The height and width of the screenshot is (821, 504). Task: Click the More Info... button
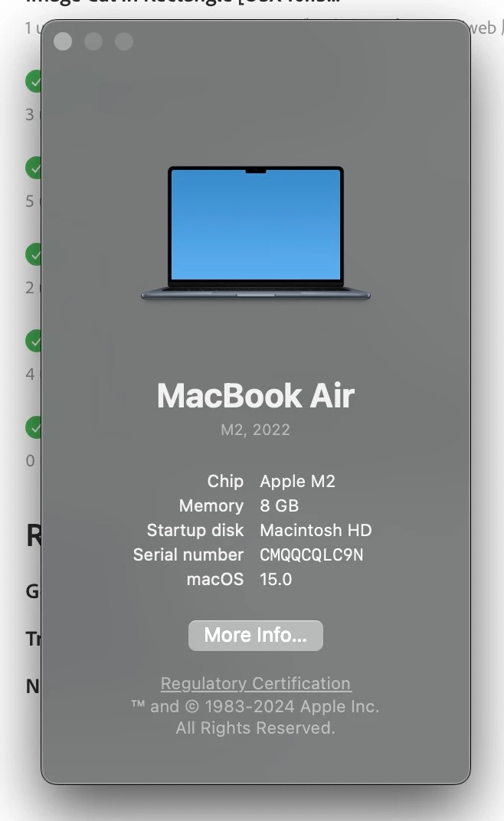point(256,635)
